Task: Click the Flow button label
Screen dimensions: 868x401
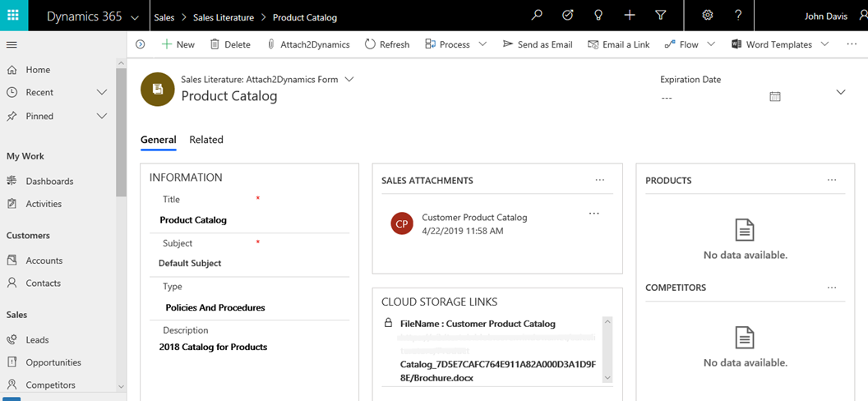Action: 689,44
